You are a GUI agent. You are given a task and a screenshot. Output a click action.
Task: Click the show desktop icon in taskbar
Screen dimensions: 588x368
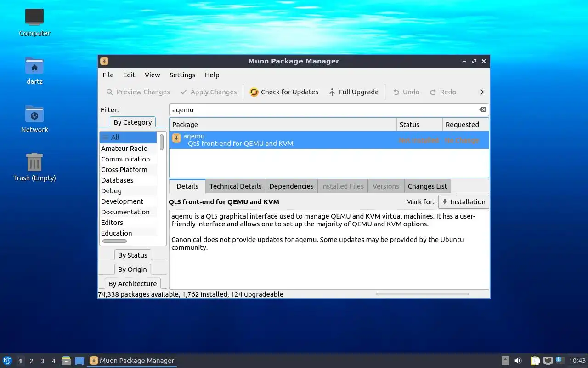79,361
